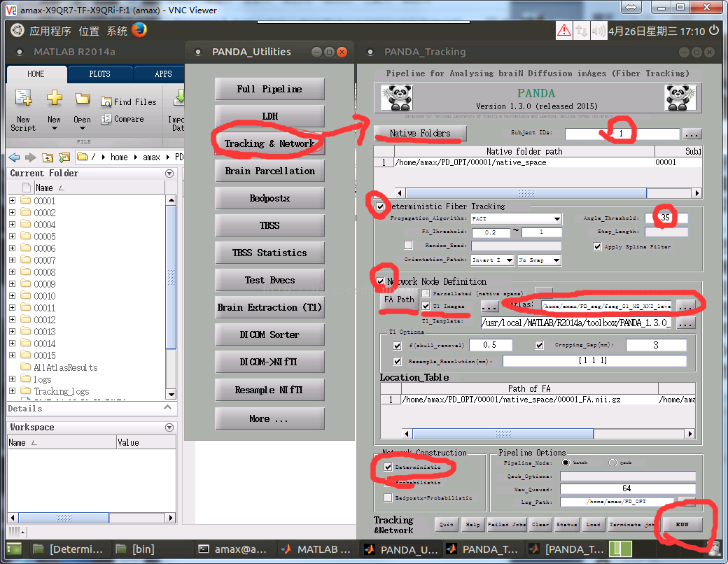
Task: Toggle the Random_Seed checkbox
Action: pyautogui.click(x=408, y=245)
